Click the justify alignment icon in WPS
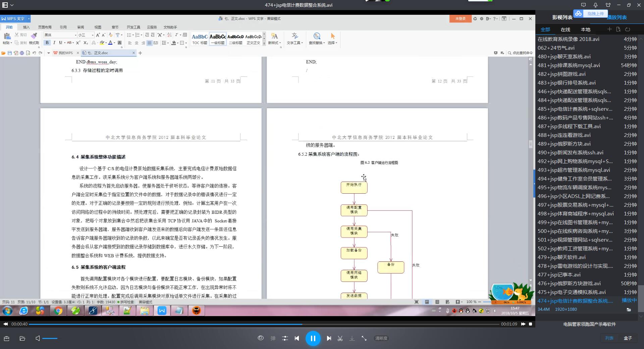 tap(150, 43)
